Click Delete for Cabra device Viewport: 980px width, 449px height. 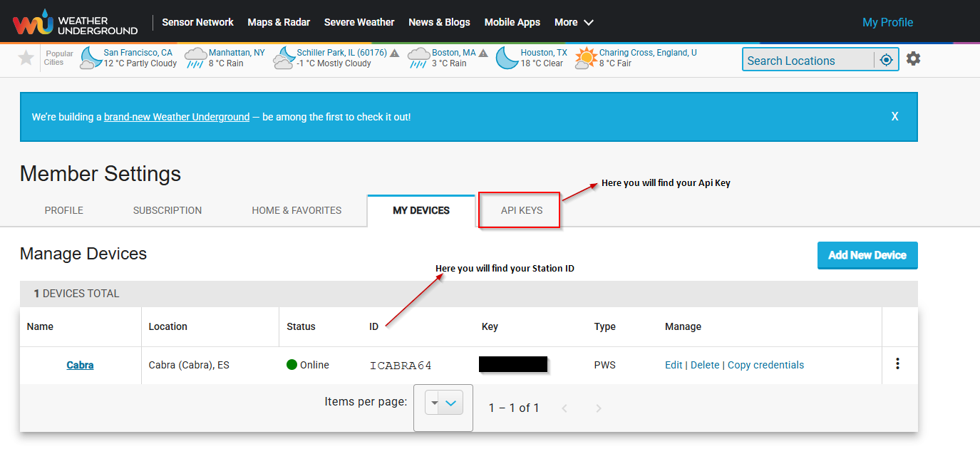(x=705, y=365)
